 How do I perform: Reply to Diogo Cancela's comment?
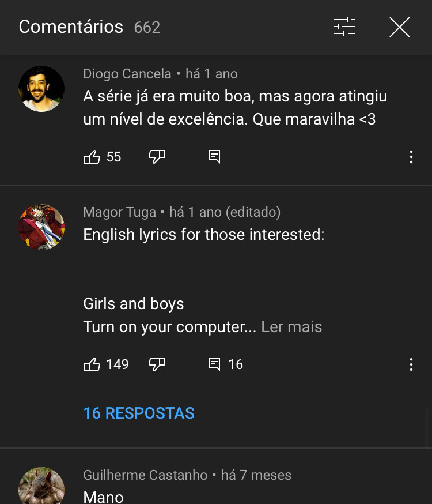click(214, 157)
